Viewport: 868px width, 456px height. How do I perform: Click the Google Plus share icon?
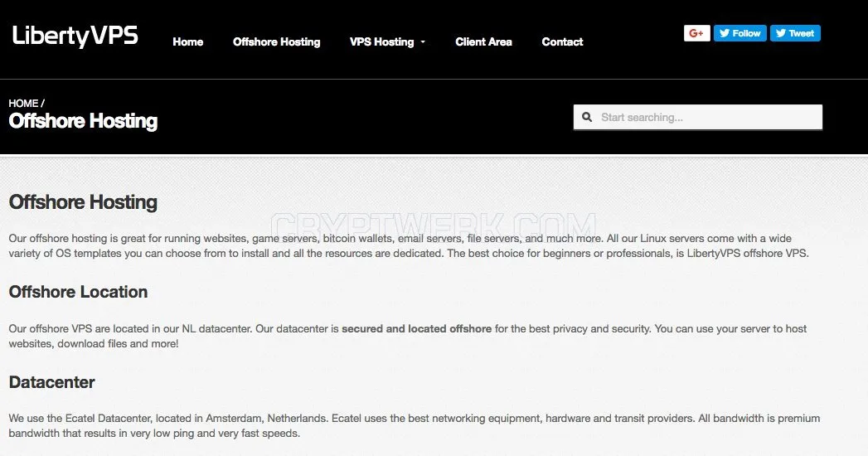(x=697, y=33)
